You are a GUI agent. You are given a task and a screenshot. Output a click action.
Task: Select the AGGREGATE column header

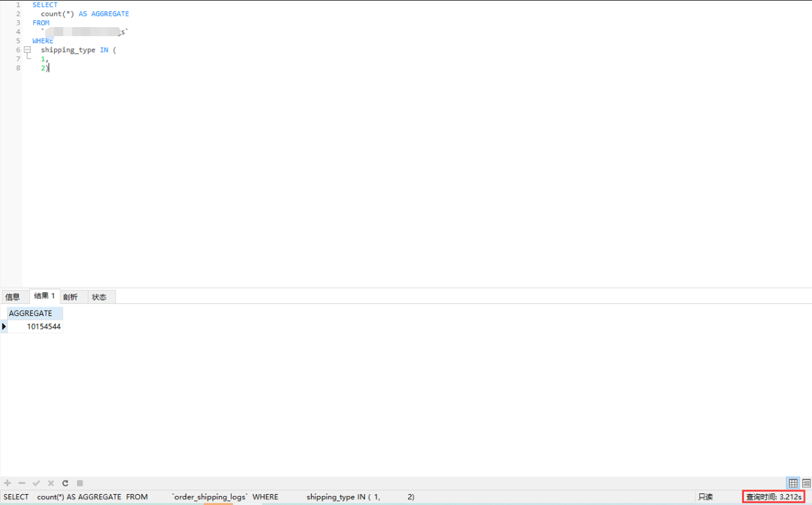click(35, 313)
